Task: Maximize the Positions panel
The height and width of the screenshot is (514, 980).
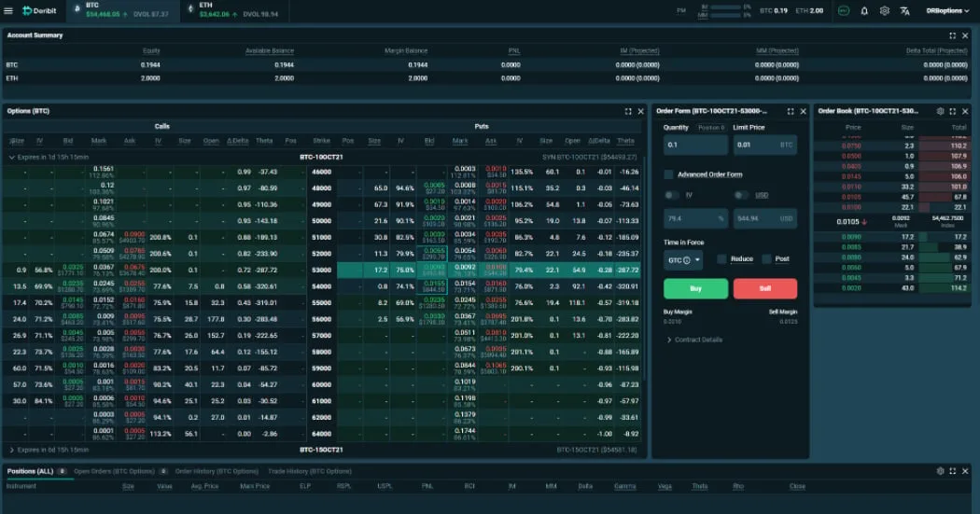Action: [953, 471]
